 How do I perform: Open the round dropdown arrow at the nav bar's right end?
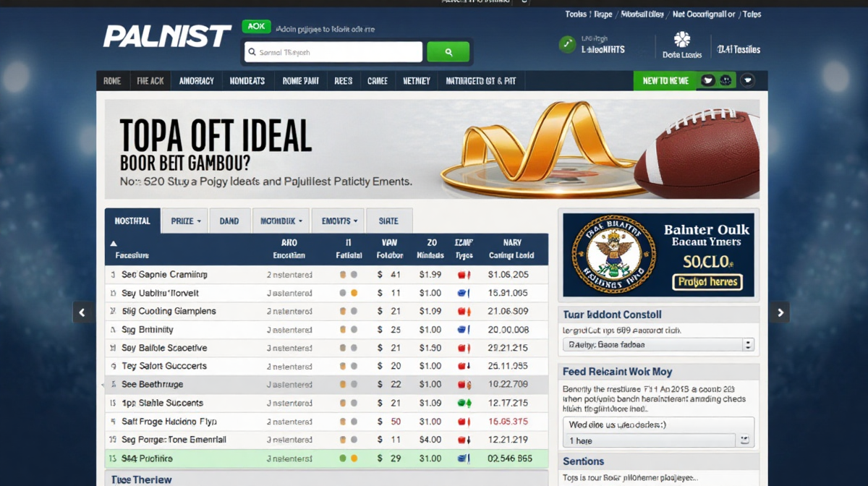pyautogui.click(x=748, y=81)
